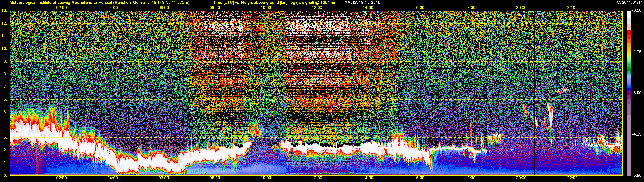This screenshot has width=644, height=182.
Task: Pick the 14:00 label on bottom time axis
Action: [368, 178]
